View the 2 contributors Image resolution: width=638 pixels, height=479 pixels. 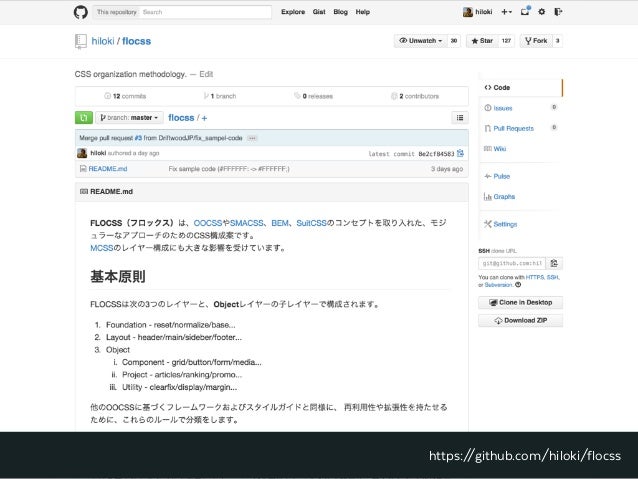[x=415, y=96]
